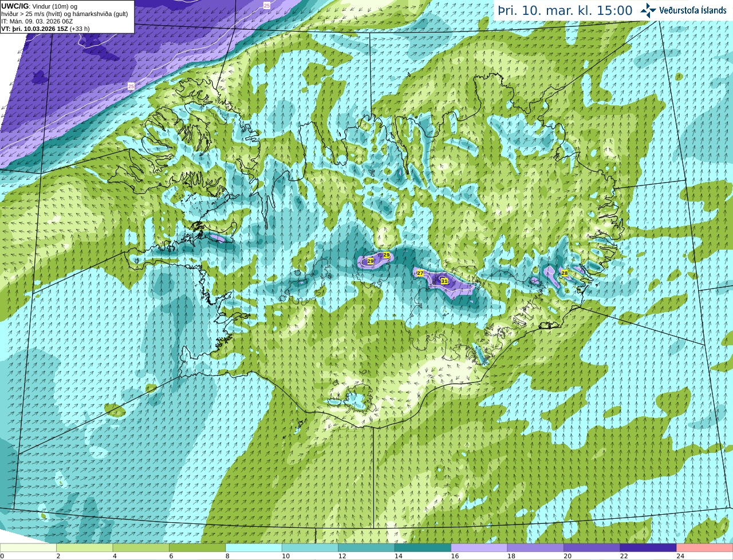The width and height of the screenshot is (733, 560).
Task: Click legend scale value 24
Action: (681, 556)
